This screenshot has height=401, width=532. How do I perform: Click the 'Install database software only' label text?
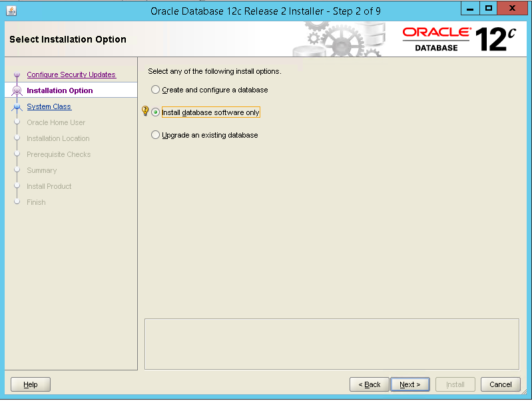(x=210, y=112)
